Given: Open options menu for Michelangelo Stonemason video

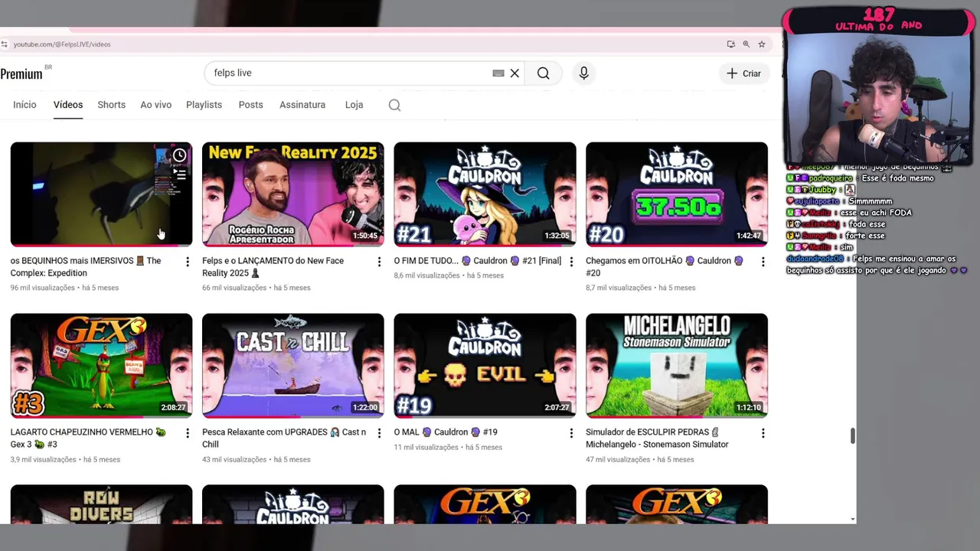Looking at the screenshot, I should (763, 433).
